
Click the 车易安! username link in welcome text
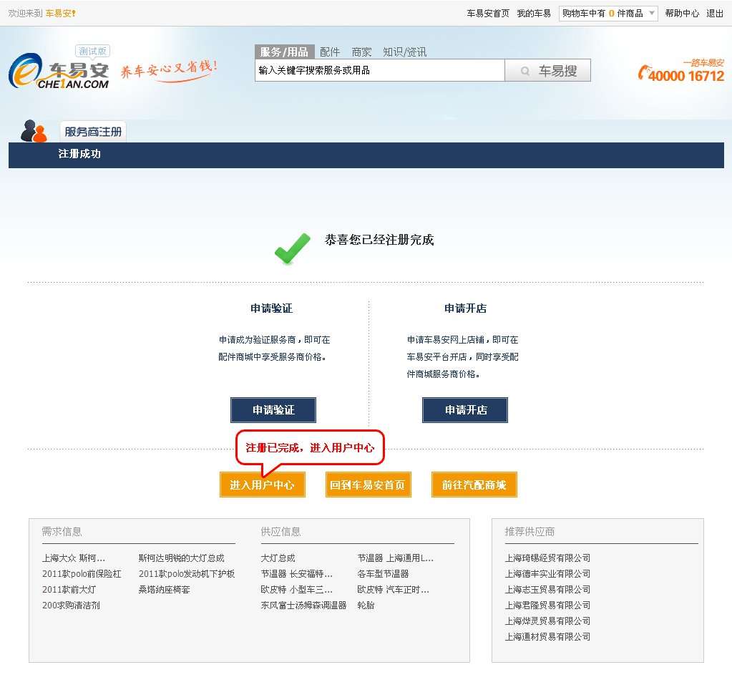coord(60,13)
